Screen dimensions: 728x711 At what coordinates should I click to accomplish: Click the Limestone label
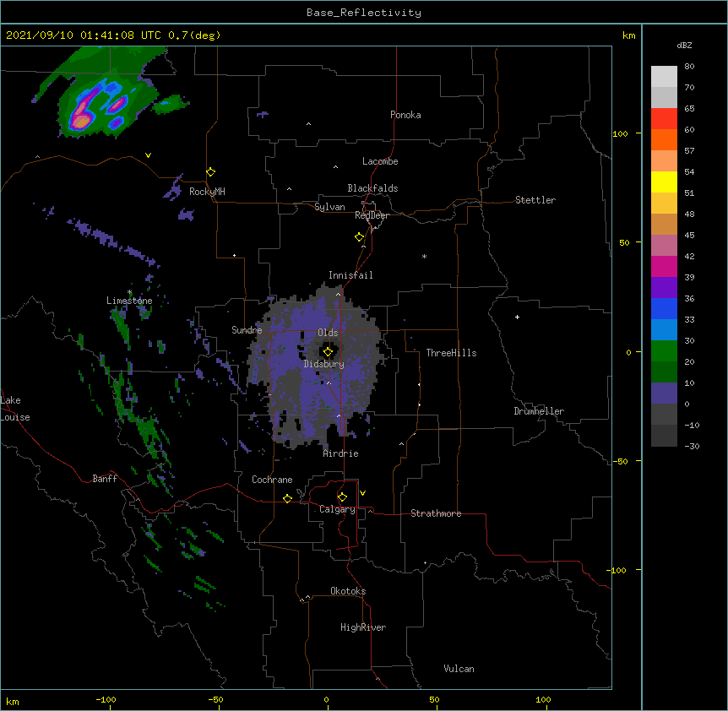point(129,301)
